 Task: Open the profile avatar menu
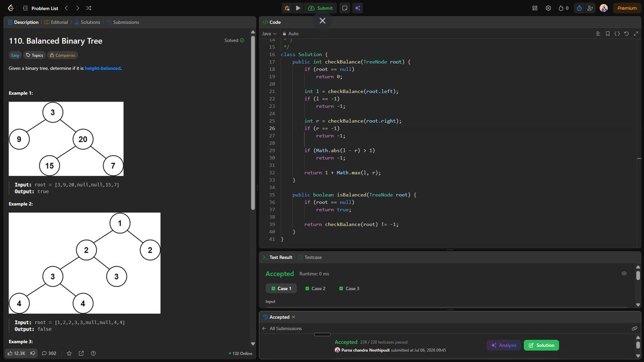pyautogui.click(x=604, y=8)
